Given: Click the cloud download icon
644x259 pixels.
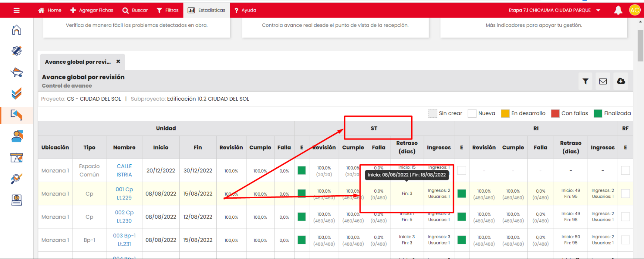Looking at the screenshot, I should (621, 81).
